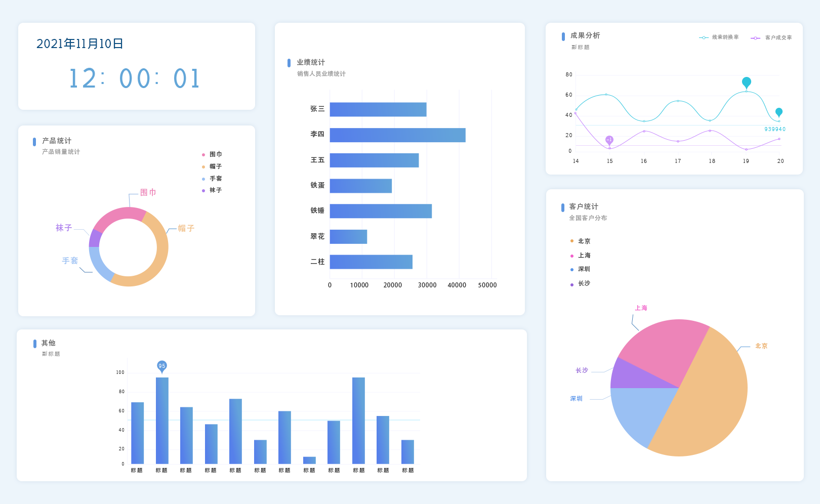Click the 2021年11月10日 date text

80,44
